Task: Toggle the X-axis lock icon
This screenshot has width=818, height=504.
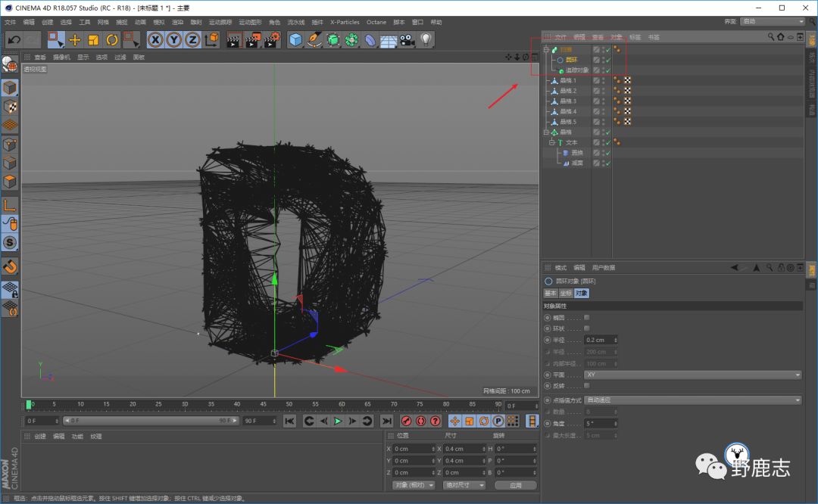Action: click(x=156, y=39)
